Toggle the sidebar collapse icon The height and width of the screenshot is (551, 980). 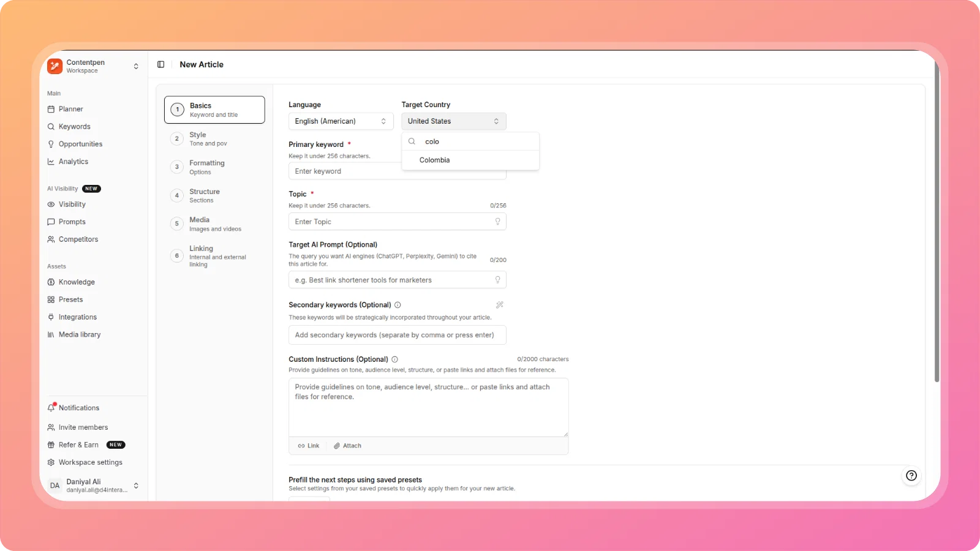(x=161, y=64)
